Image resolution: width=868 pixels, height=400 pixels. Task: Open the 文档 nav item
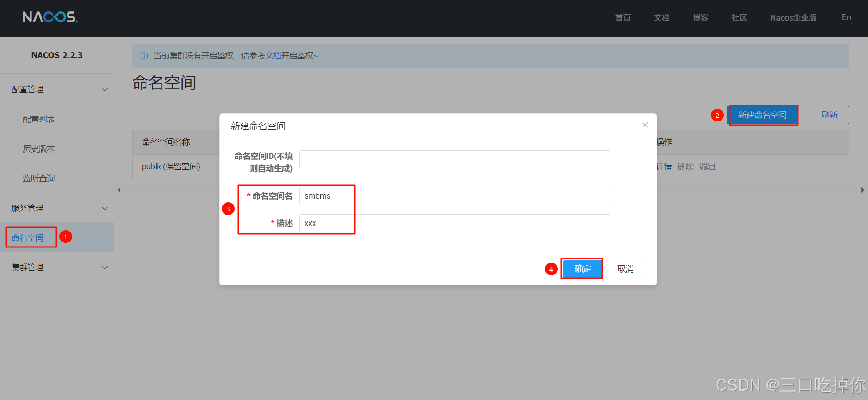click(x=662, y=18)
